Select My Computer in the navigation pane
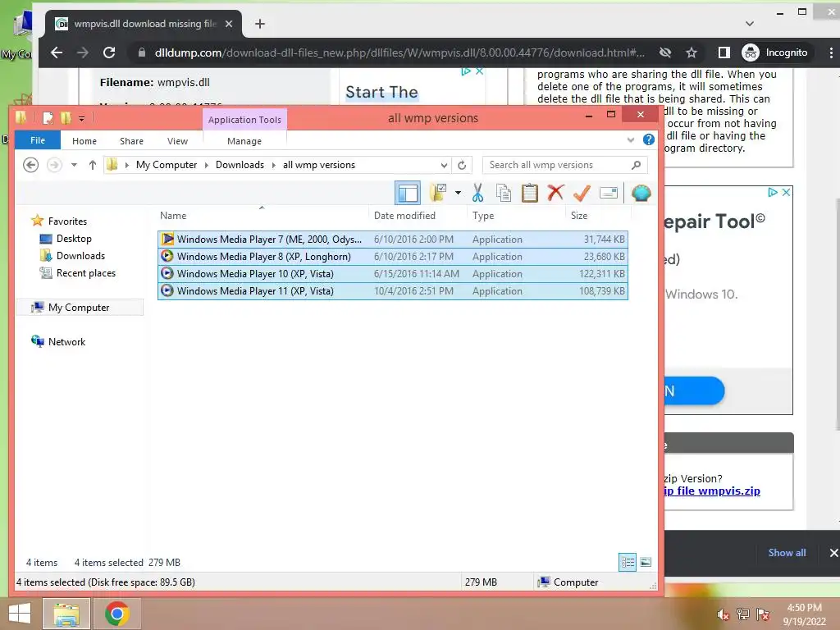Image resolution: width=840 pixels, height=630 pixels. pos(80,307)
